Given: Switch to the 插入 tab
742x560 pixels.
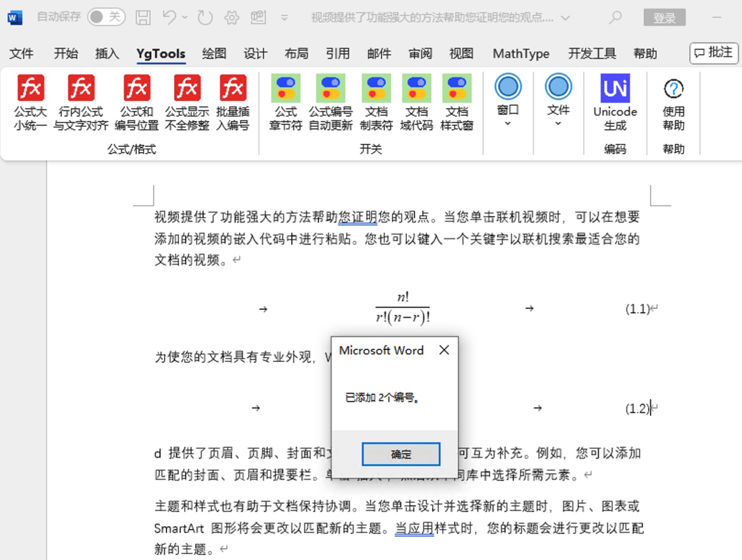Looking at the screenshot, I should pyautogui.click(x=107, y=53).
